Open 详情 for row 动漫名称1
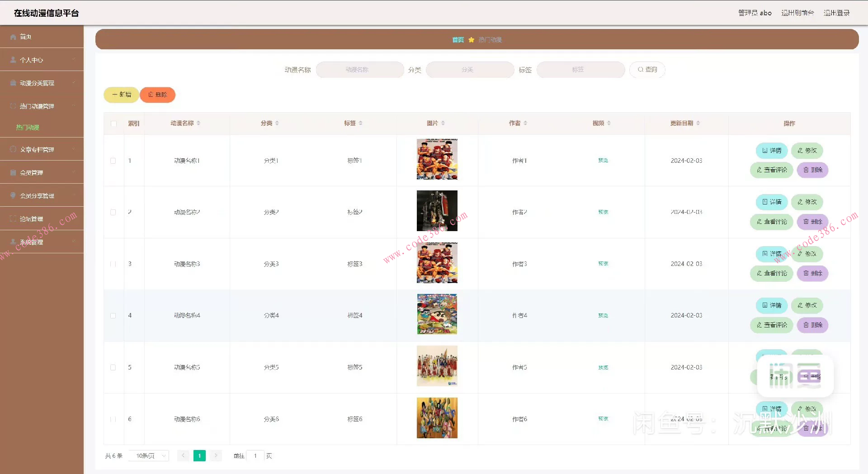 (772, 151)
